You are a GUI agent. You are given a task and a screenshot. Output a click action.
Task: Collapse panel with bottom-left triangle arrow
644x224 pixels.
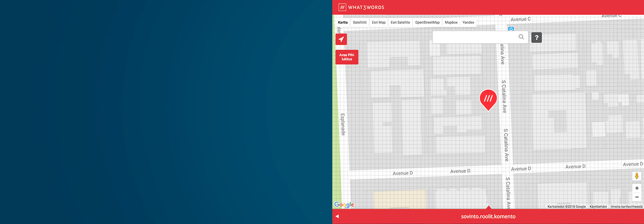click(337, 216)
